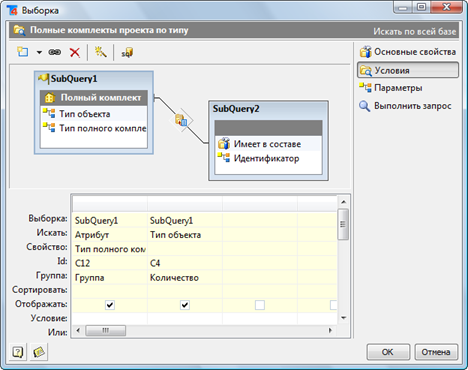Click the dark gray SubQuery2 header row

pos(269,128)
